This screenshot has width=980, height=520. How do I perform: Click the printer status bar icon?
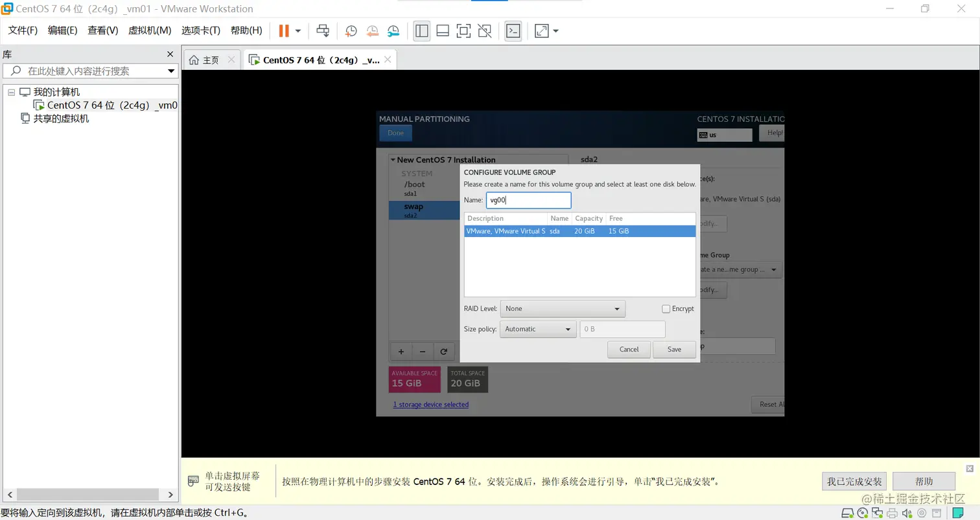[892, 514]
